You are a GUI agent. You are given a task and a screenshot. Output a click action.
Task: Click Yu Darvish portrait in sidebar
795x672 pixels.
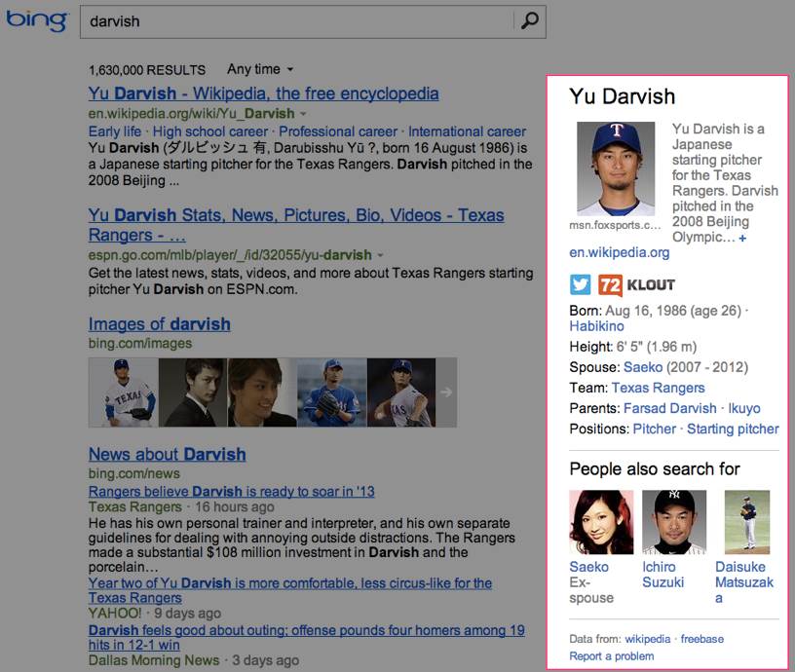(616, 168)
